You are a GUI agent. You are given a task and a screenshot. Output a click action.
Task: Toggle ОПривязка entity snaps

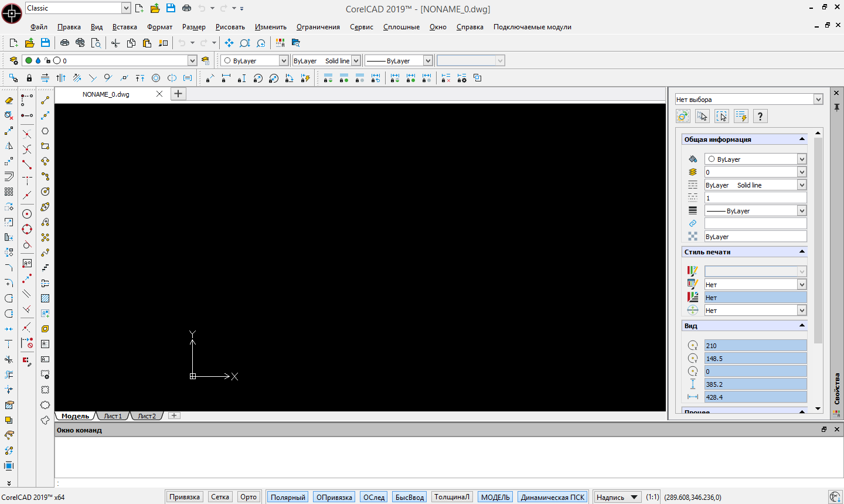click(x=334, y=497)
